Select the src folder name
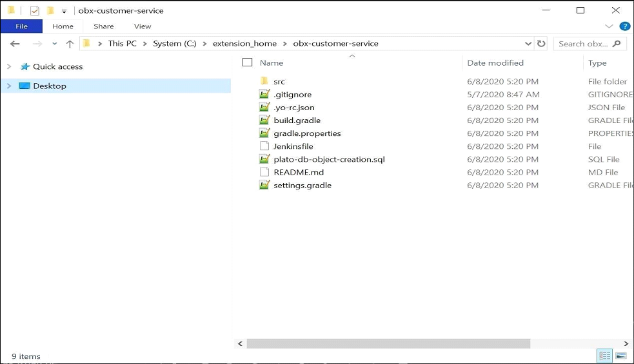The height and width of the screenshot is (364, 634). (x=279, y=82)
